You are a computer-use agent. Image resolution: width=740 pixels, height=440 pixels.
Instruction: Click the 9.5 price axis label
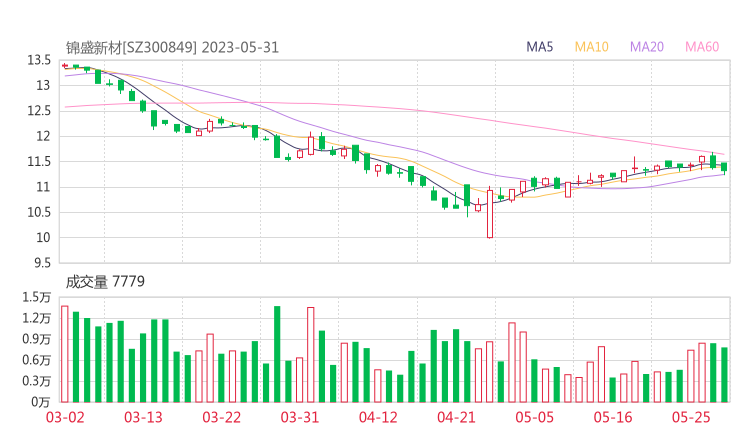42,263
